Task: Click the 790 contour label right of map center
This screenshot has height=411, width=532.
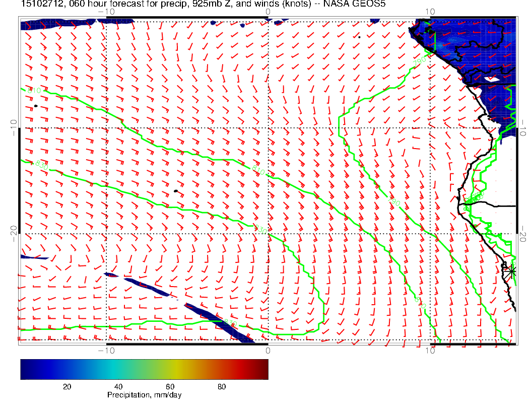Action: tap(393, 201)
